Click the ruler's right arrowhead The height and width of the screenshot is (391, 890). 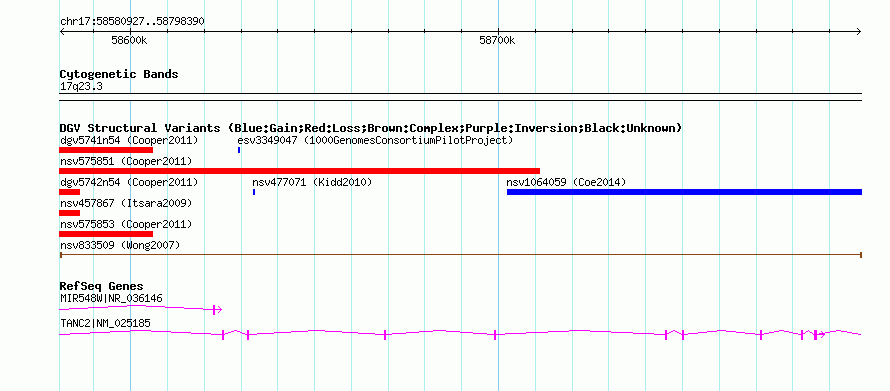[x=859, y=31]
